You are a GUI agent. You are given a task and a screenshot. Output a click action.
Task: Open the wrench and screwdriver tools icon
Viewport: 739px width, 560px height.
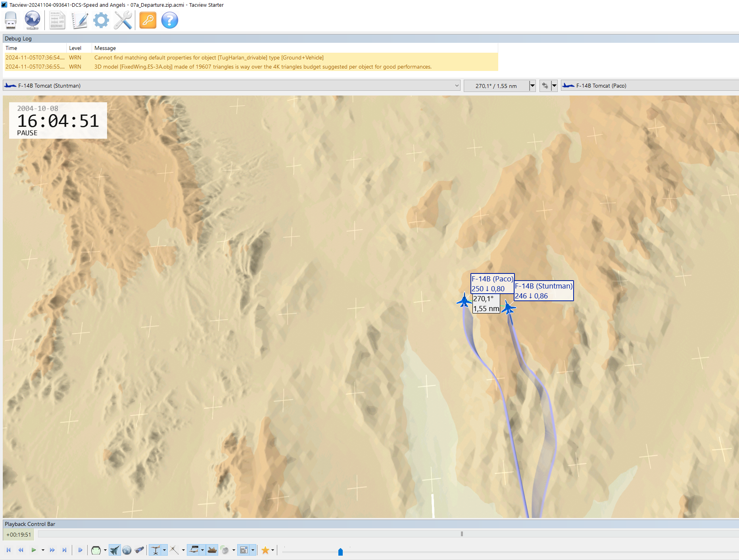[123, 20]
